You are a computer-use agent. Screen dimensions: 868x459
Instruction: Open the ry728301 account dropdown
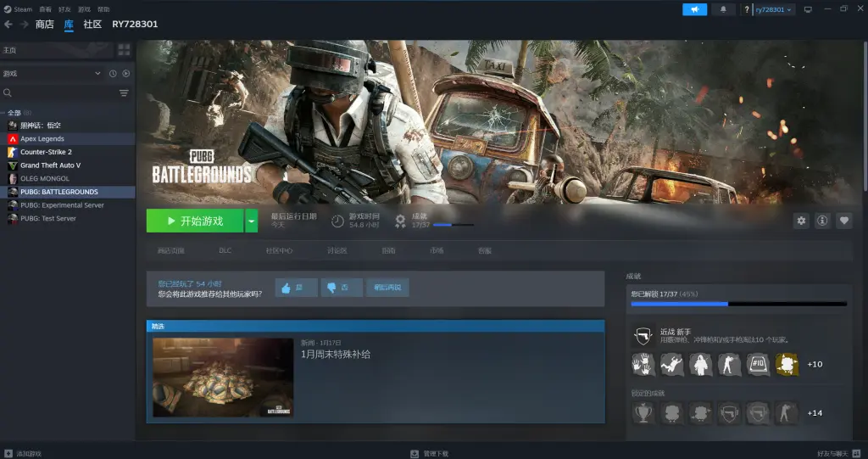(773, 9)
